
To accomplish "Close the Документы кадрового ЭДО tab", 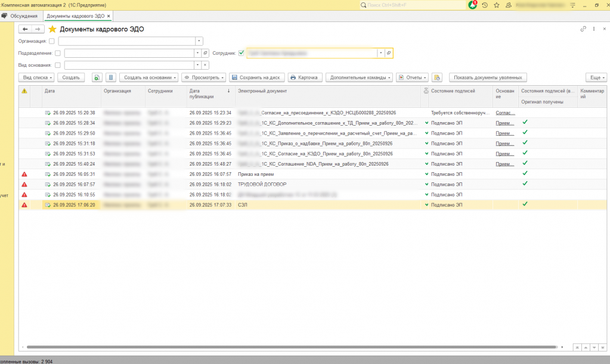I will tap(109, 16).
